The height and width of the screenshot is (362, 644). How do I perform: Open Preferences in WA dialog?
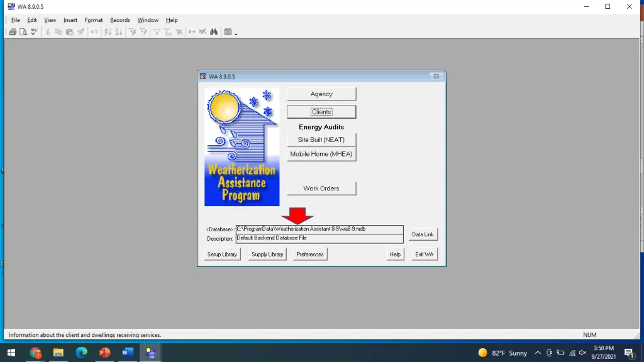click(x=309, y=254)
